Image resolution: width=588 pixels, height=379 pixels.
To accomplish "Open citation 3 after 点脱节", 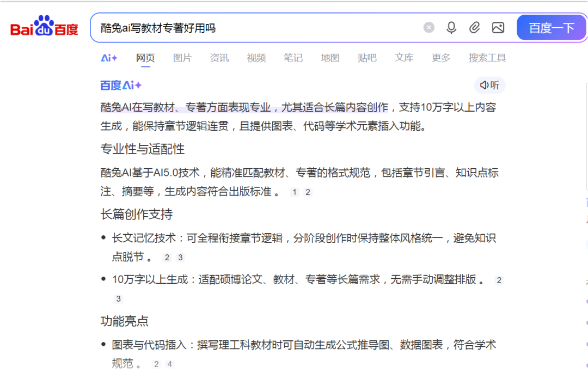I will (x=180, y=258).
